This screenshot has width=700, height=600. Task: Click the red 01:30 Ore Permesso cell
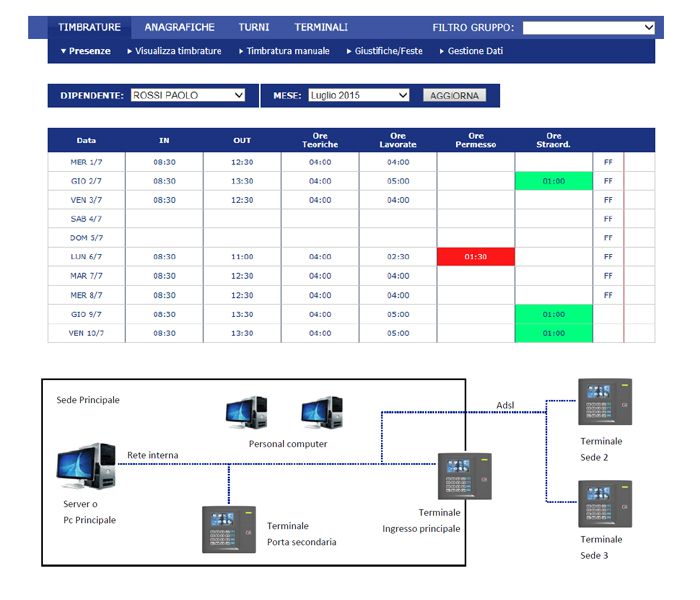tap(476, 257)
